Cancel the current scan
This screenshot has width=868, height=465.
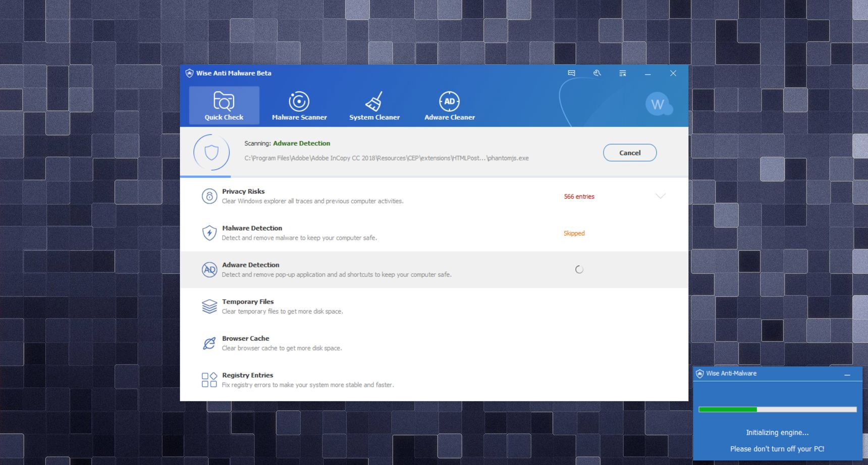click(630, 152)
